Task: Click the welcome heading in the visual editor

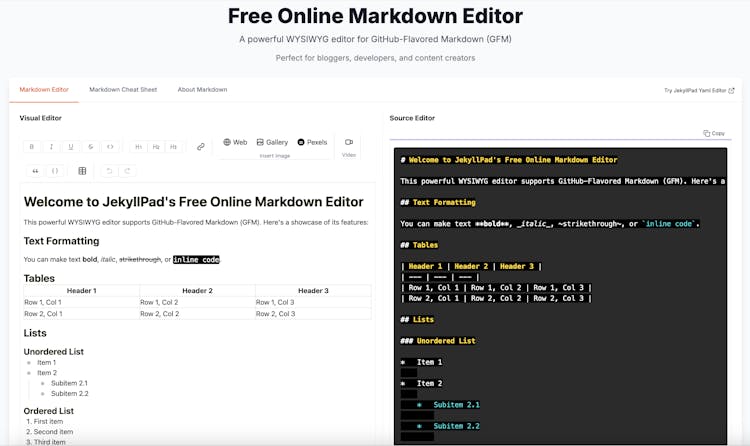Action: coord(194,201)
